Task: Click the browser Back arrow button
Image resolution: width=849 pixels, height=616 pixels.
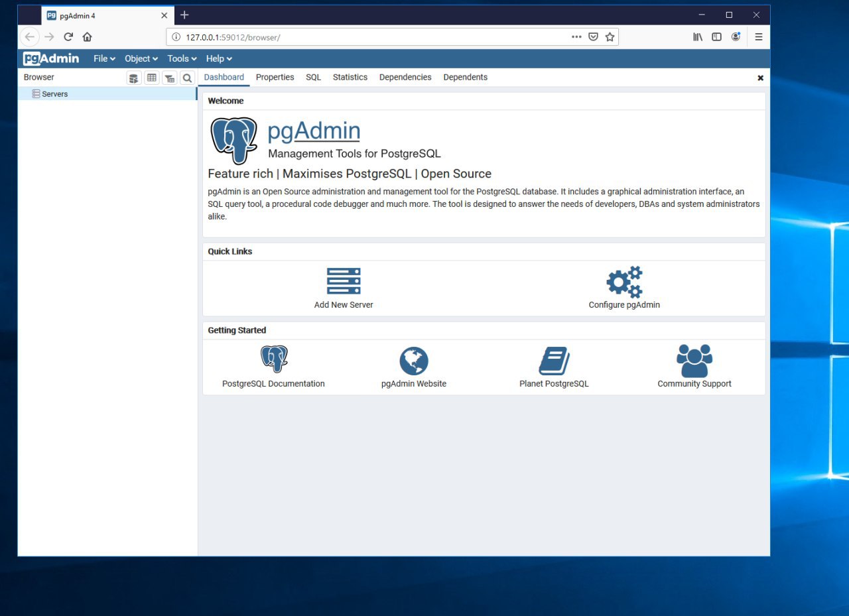Action: tap(30, 37)
